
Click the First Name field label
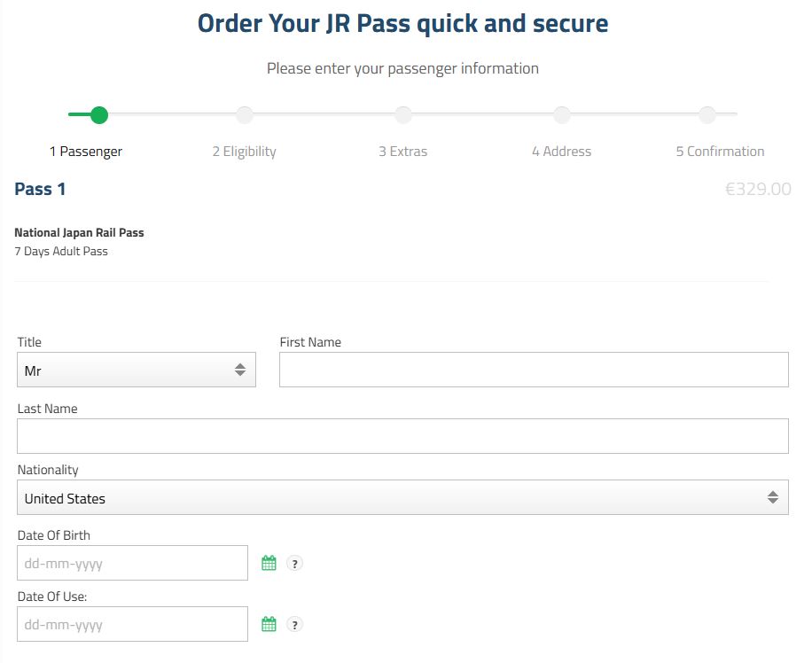(x=310, y=342)
